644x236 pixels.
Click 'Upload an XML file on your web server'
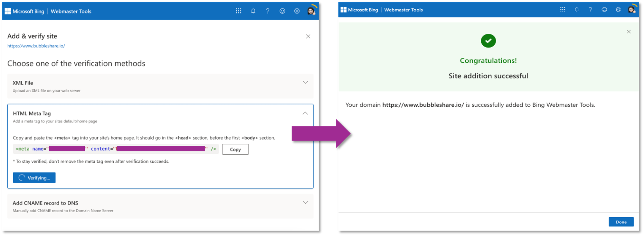(47, 91)
